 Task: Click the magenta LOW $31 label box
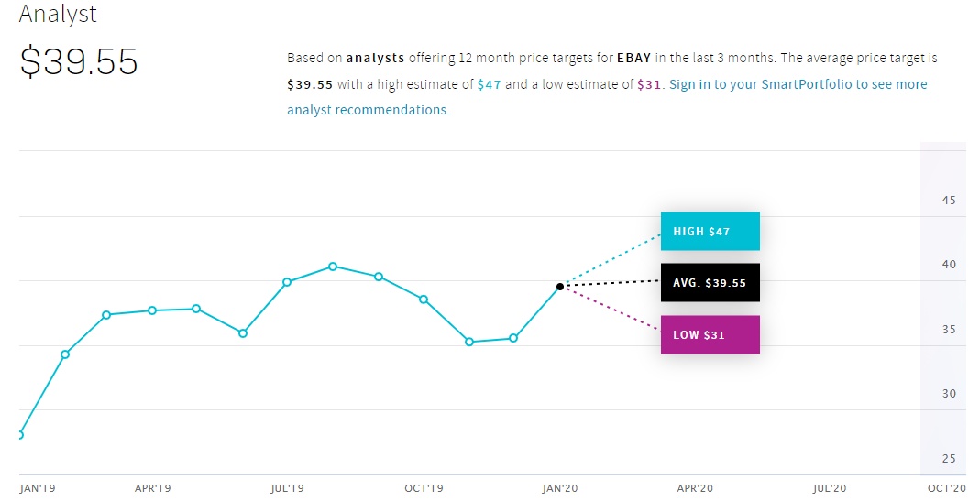coord(710,334)
